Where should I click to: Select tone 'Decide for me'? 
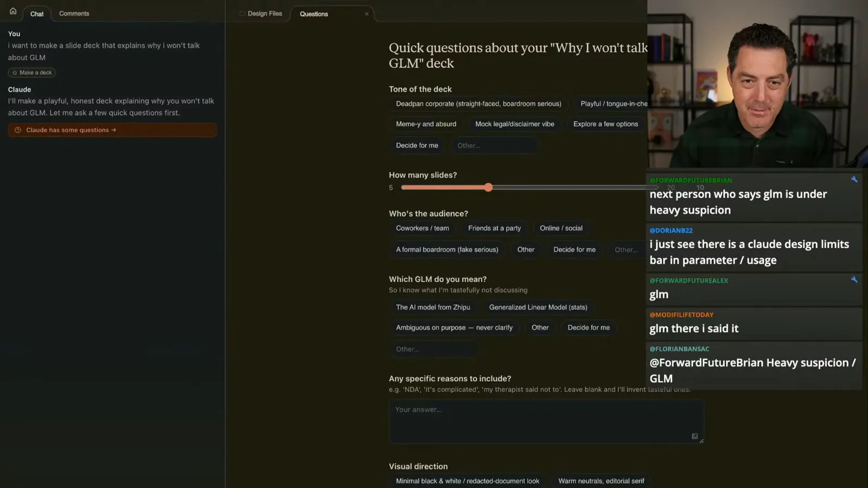click(417, 145)
